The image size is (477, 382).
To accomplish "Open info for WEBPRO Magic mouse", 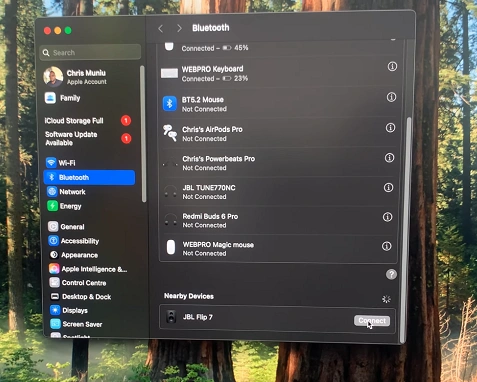I will tap(386, 246).
